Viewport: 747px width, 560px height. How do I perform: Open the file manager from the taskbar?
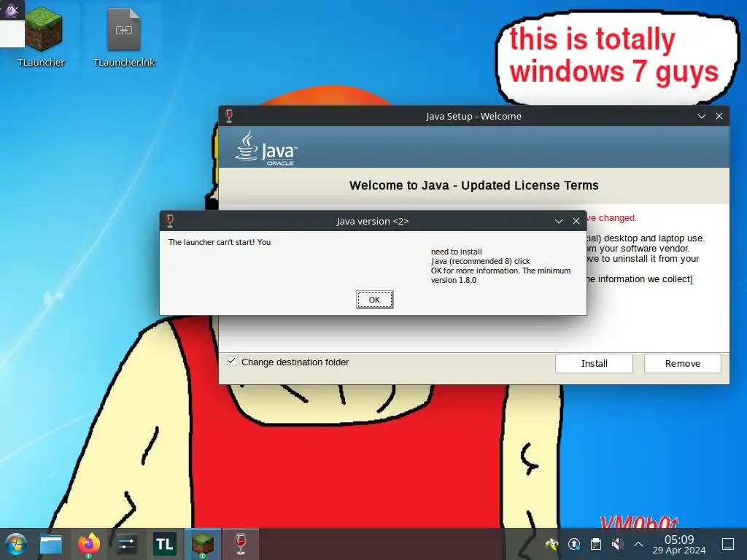click(51, 544)
